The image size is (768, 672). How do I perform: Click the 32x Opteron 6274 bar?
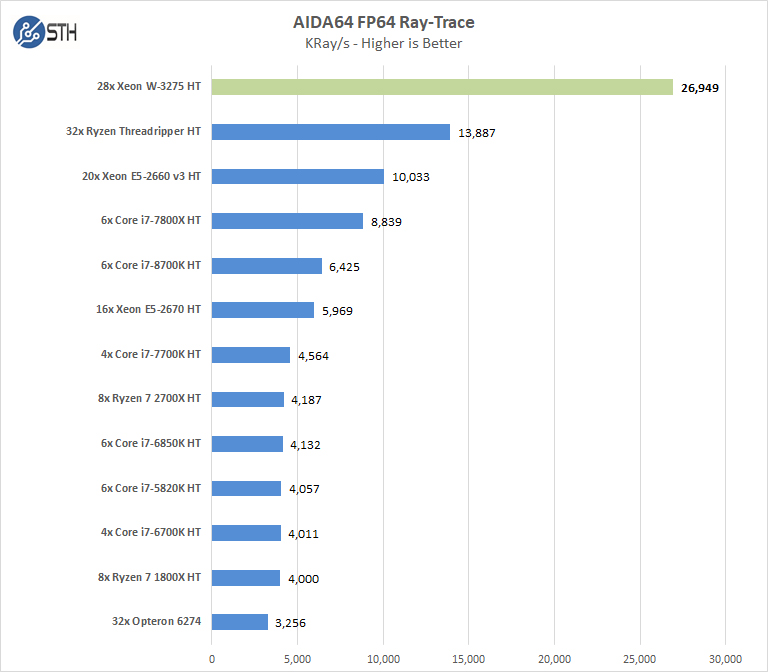tap(240, 622)
